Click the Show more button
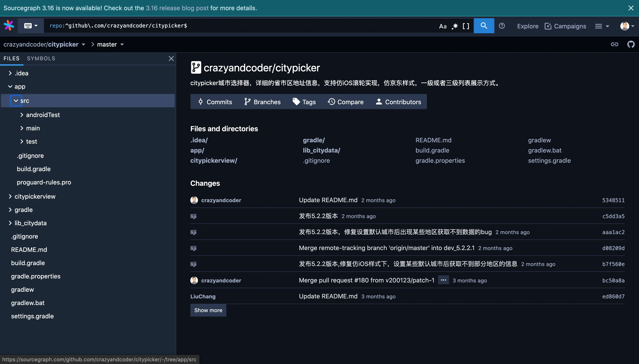 (x=208, y=310)
